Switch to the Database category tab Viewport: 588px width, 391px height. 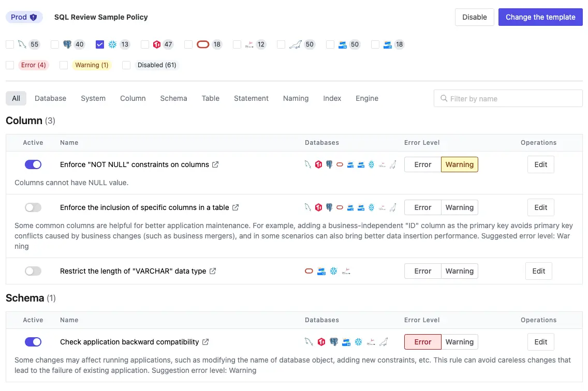pyautogui.click(x=50, y=98)
